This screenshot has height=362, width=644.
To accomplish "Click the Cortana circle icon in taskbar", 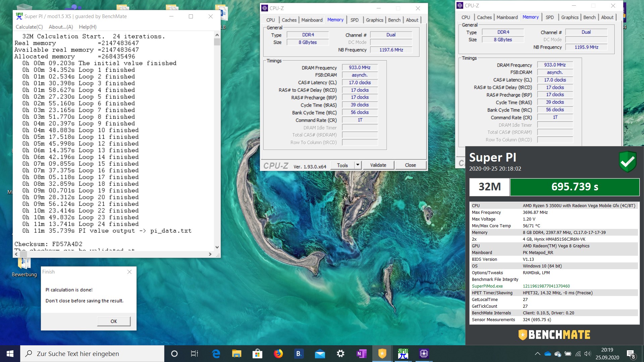I will pos(174,354).
